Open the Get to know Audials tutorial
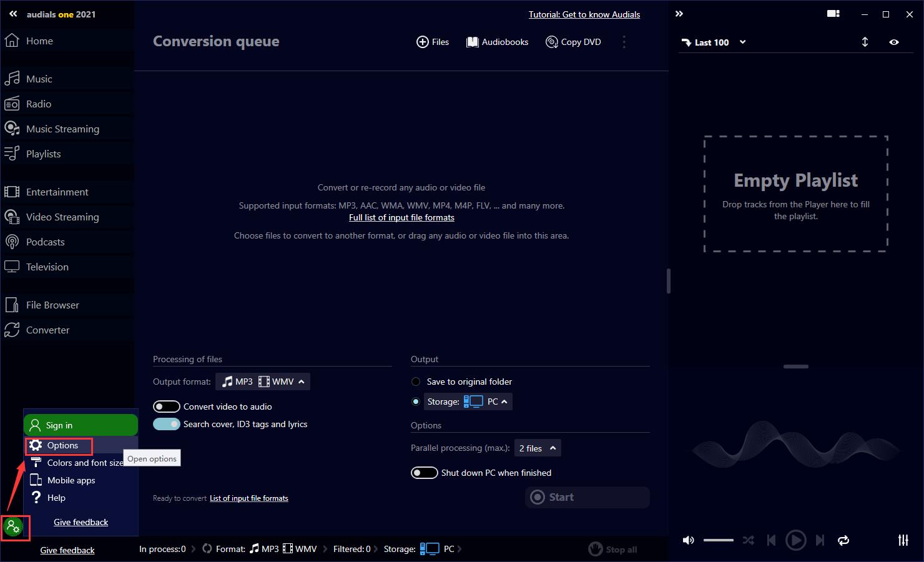The image size is (924, 562). [x=584, y=14]
